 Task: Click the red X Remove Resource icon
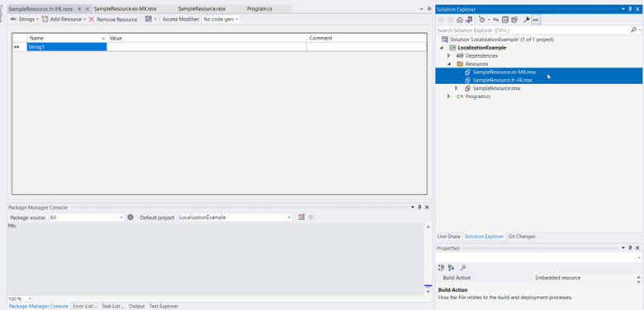click(x=92, y=19)
